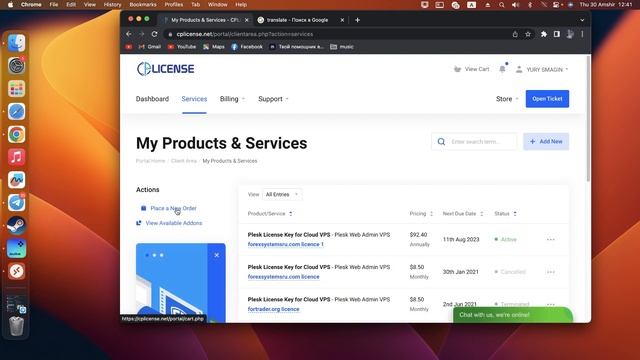Viewport: 640px width, 360px height.
Task: Open Gmail bookmark
Action: coord(150,47)
